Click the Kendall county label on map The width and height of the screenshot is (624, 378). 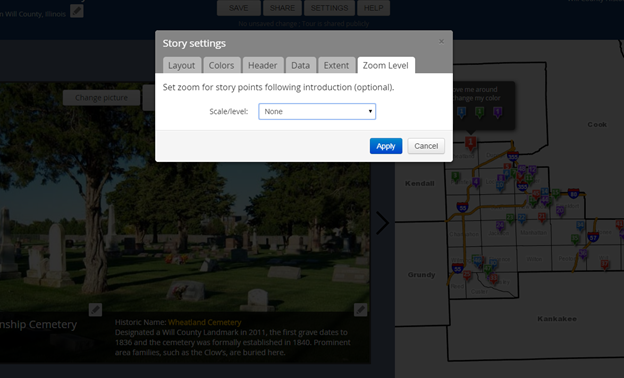[419, 183]
